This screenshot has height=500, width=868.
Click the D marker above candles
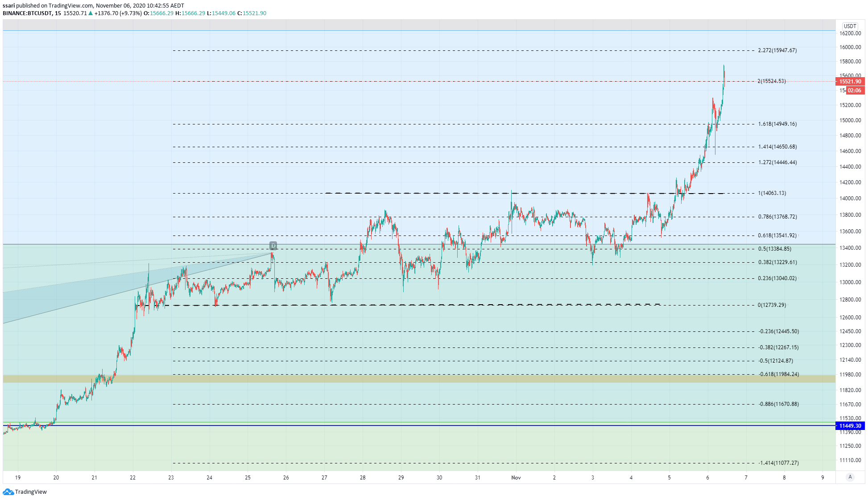point(273,245)
